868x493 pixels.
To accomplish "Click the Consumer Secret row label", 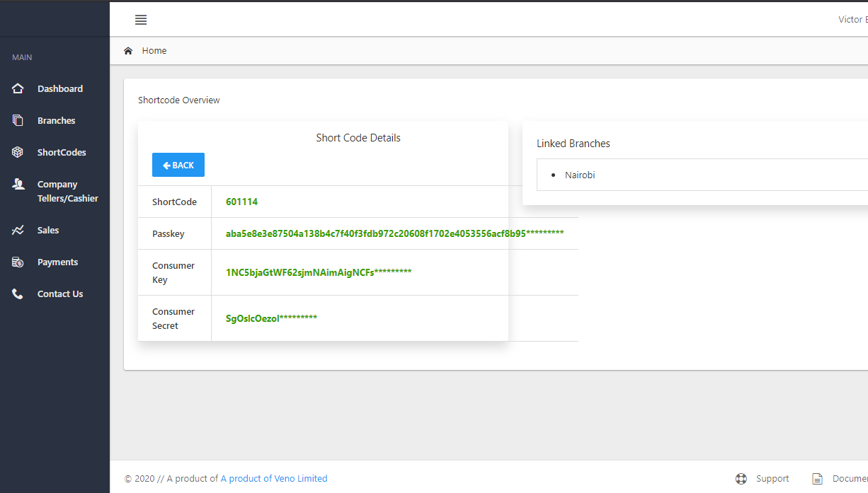I will click(173, 318).
